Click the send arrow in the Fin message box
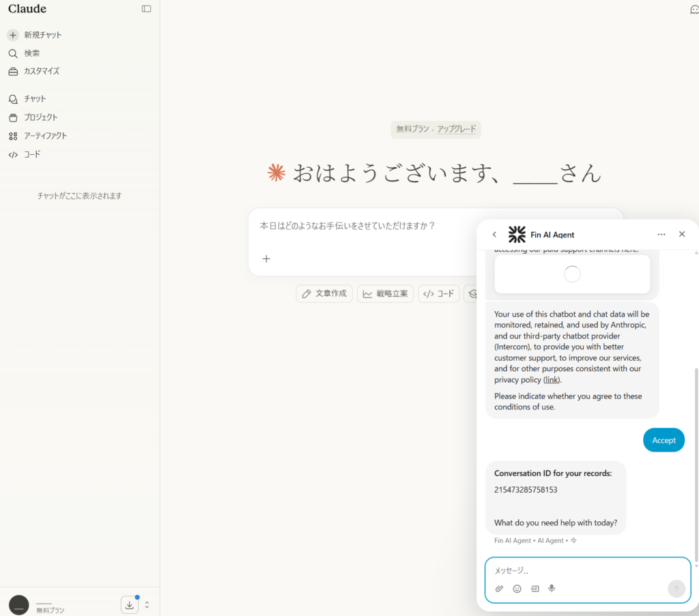 [676, 588]
